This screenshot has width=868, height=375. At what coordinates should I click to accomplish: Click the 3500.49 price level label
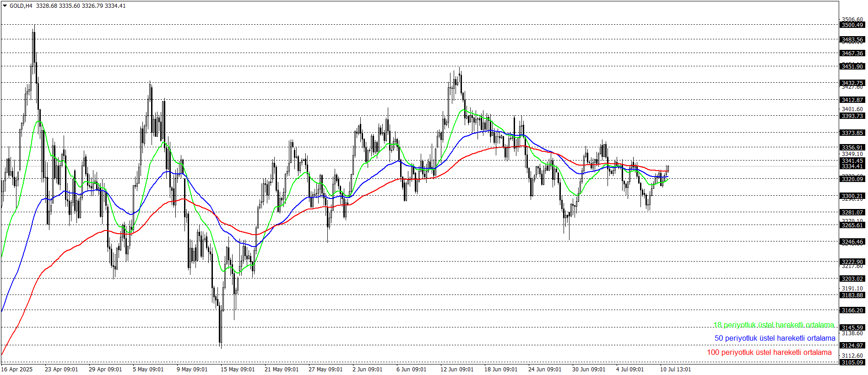point(852,25)
